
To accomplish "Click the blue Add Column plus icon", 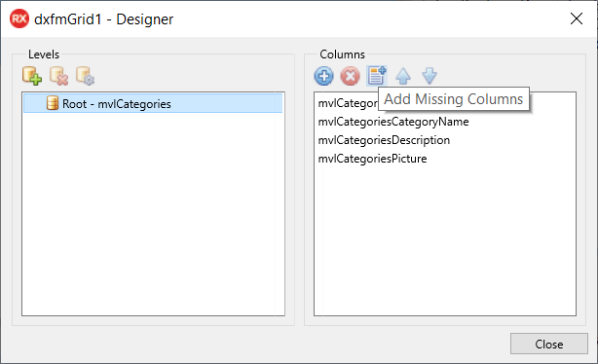I will coord(323,76).
